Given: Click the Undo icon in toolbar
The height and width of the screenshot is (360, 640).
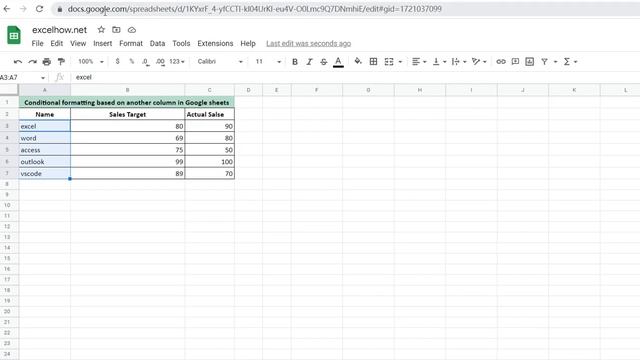Looking at the screenshot, I should [18, 62].
